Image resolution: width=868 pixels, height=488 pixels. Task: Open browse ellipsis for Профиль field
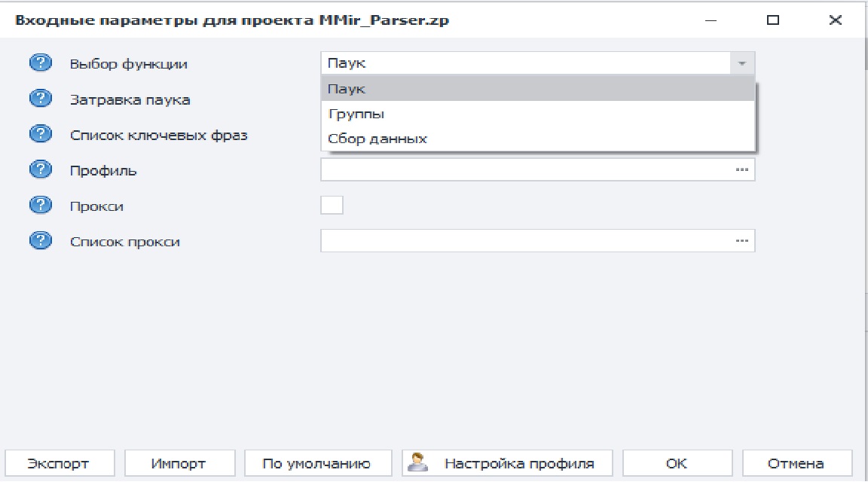pyautogui.click(x=742, y=169)
